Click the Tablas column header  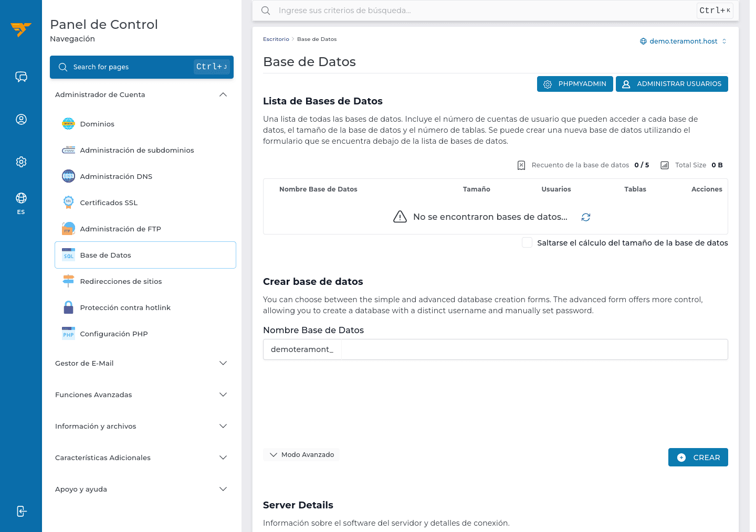point(635,189)
